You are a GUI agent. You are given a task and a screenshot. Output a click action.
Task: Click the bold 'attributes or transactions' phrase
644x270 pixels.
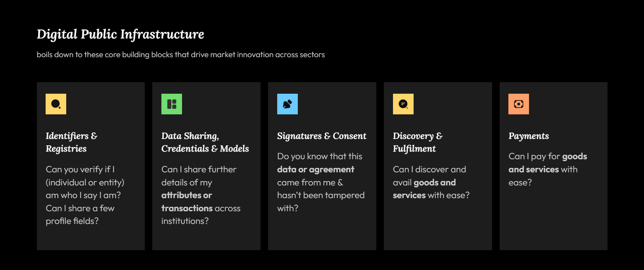(x=187, y=202)
